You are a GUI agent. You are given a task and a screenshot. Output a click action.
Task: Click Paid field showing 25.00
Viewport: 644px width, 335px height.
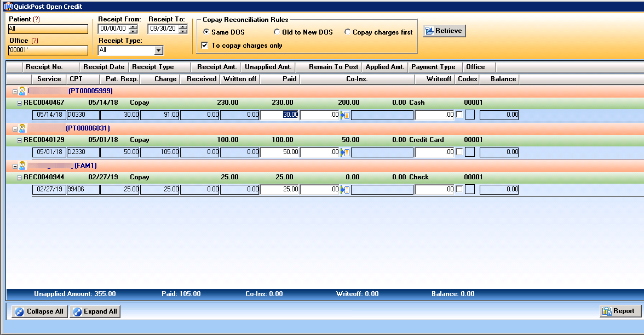(x=280, y=189)
